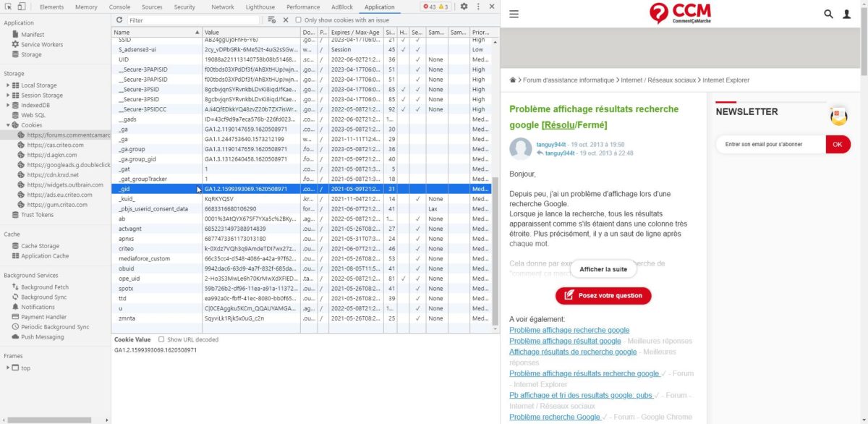The image size is (868, 424).
Task: Open Application Cache in the sidebar
Action: click(45, 256)
